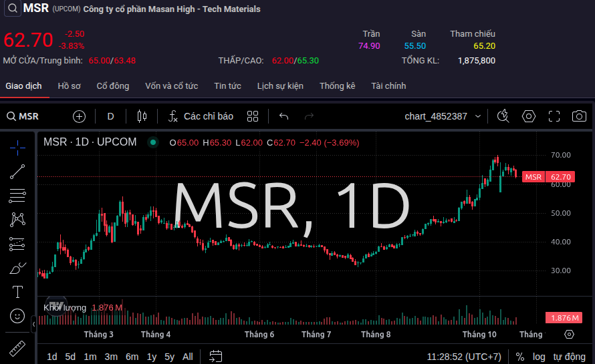The height and width of the screenshot is (364, 595).
Task: Click the green market status dot
Action: pyautogui.click(x=153, y=142)
